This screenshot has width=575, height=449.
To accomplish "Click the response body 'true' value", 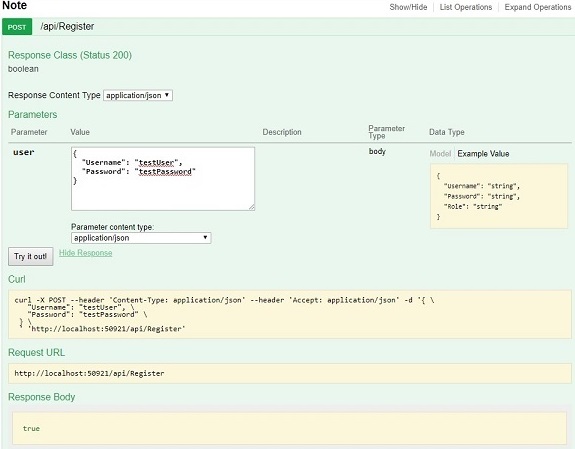I will pos(31,428).
